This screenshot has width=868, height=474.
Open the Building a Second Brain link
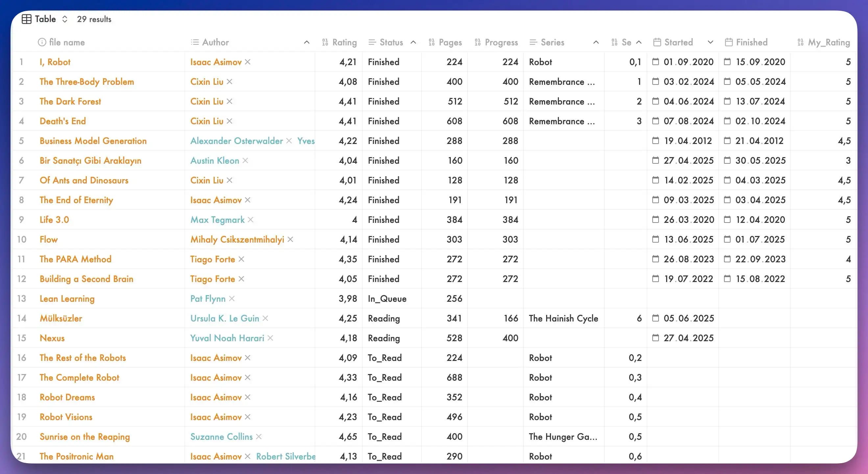click(x=86, y=279)
